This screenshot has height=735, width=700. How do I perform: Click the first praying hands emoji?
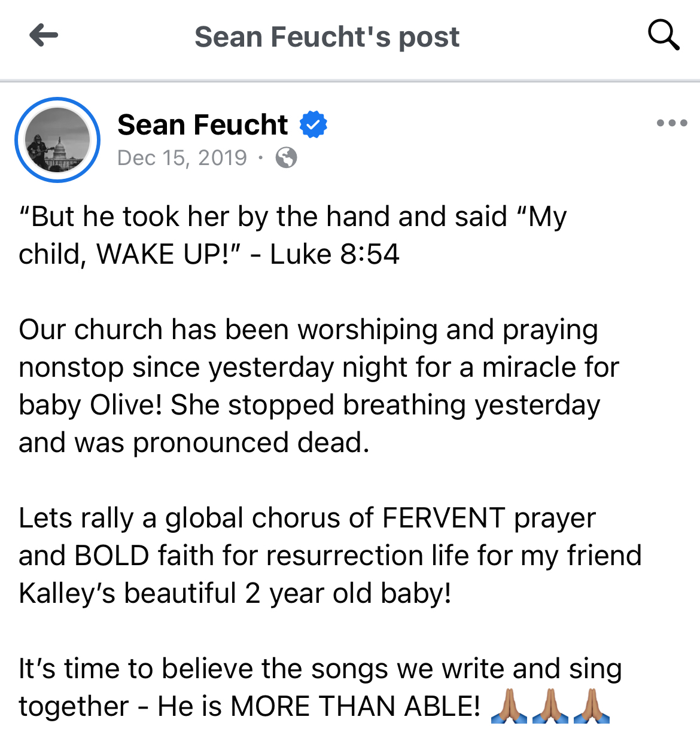coord(508,706)
